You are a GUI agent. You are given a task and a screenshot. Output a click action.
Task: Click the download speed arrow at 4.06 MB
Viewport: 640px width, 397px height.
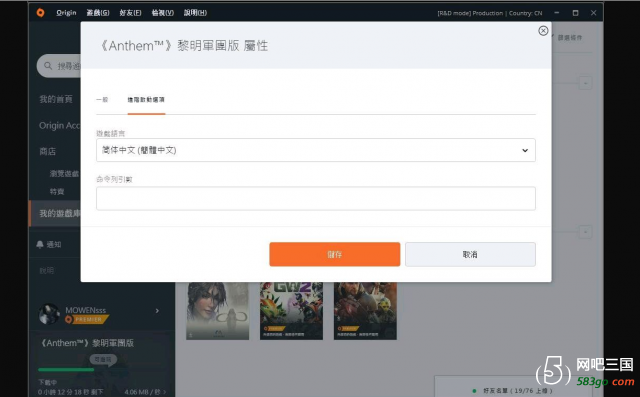point(164,392)
